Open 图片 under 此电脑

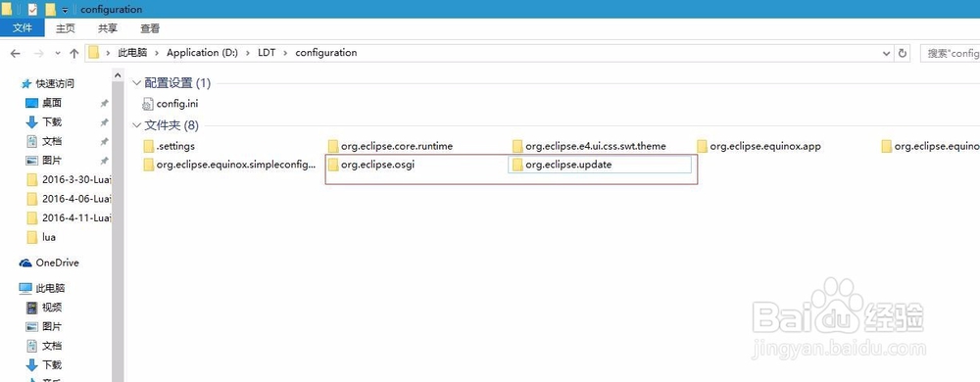44,326
